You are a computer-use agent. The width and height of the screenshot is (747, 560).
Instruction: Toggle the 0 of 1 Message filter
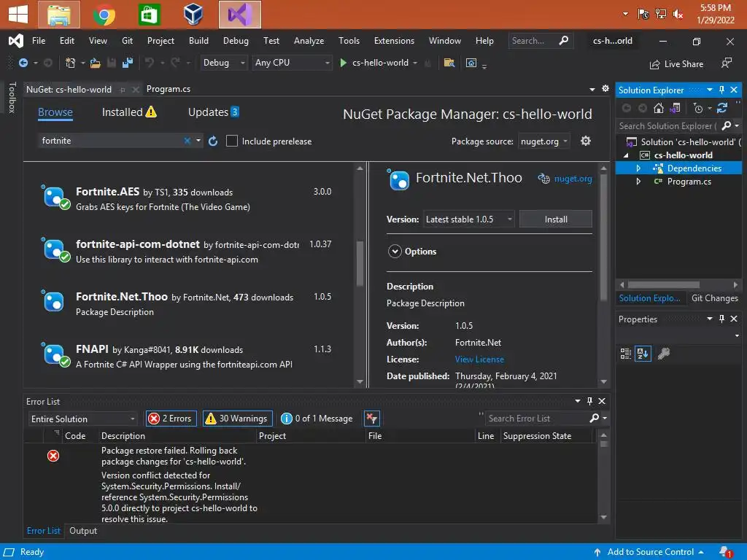[317, 419]
